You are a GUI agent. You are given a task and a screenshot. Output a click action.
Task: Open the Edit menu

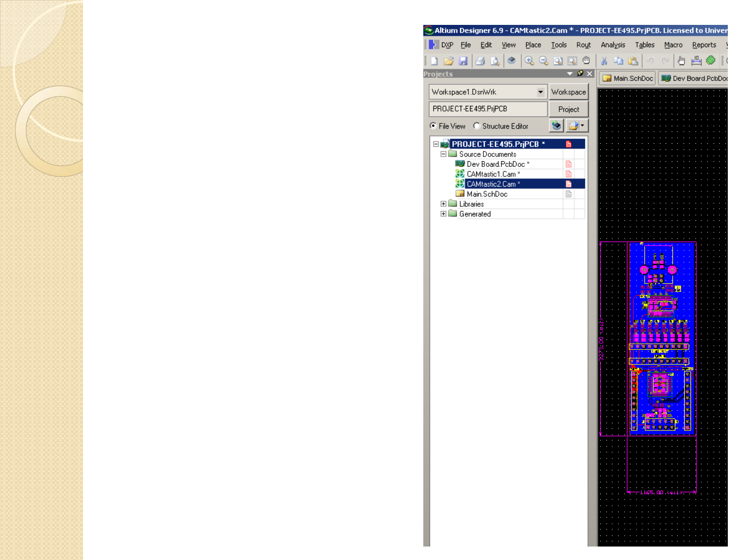coord(486,45)
